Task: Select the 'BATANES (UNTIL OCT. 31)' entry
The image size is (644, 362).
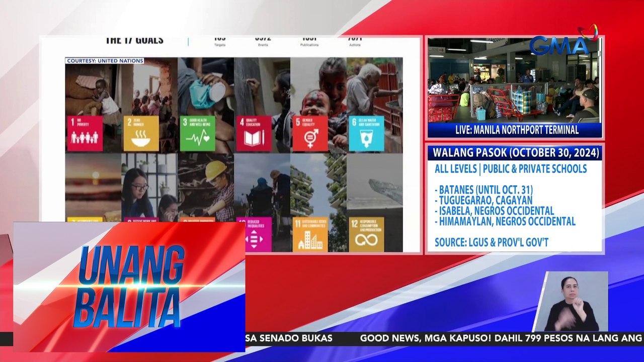Action: 484,190
